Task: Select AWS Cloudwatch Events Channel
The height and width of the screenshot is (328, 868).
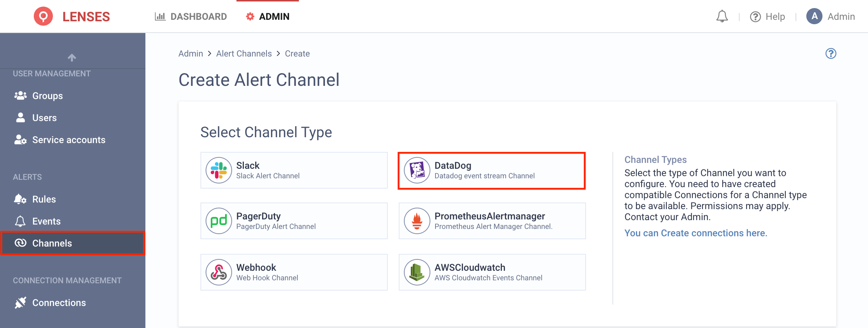Action: tap(492, 272)
